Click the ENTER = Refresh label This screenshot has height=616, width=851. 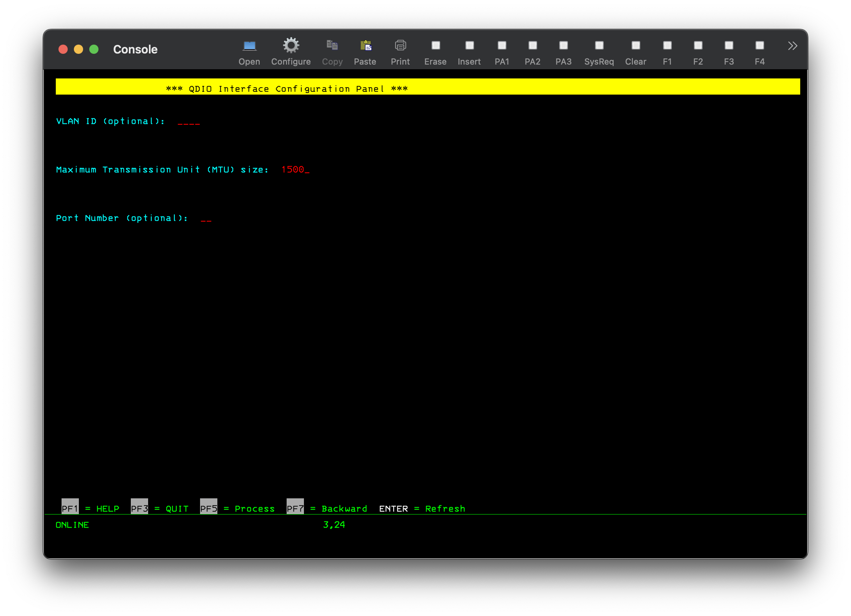422,509
